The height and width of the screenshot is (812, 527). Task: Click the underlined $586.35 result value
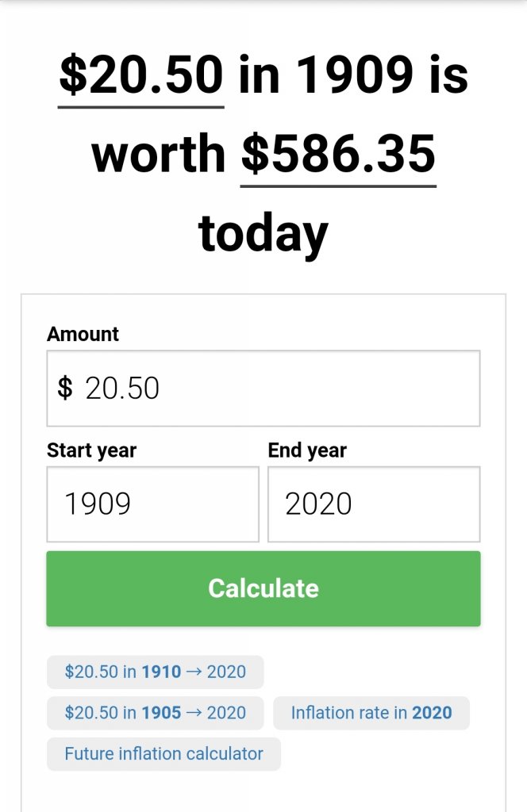pyautogui.click(x=338, y=154)
